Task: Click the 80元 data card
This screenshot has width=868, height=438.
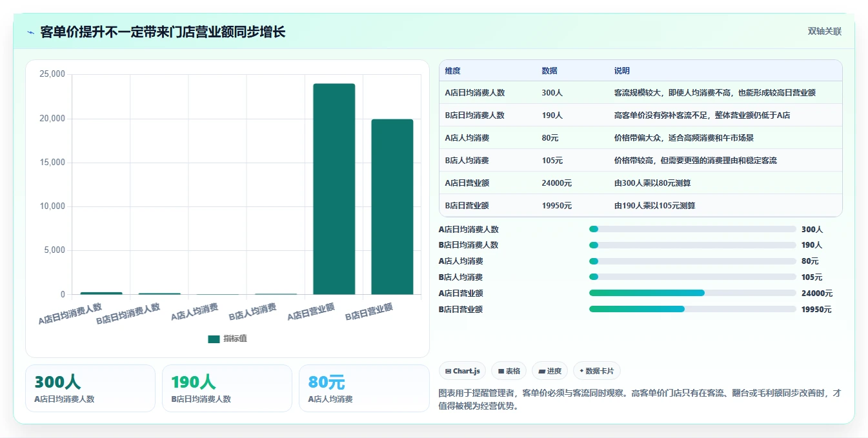Action: [364, 388]
